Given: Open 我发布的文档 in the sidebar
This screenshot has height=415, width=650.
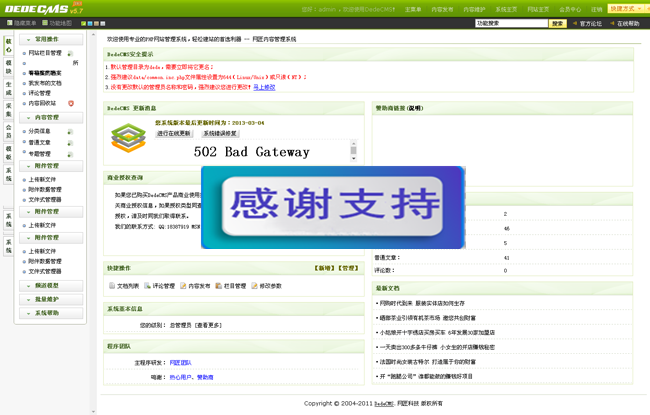Looking at the screenshot, I should click(45, 83).
